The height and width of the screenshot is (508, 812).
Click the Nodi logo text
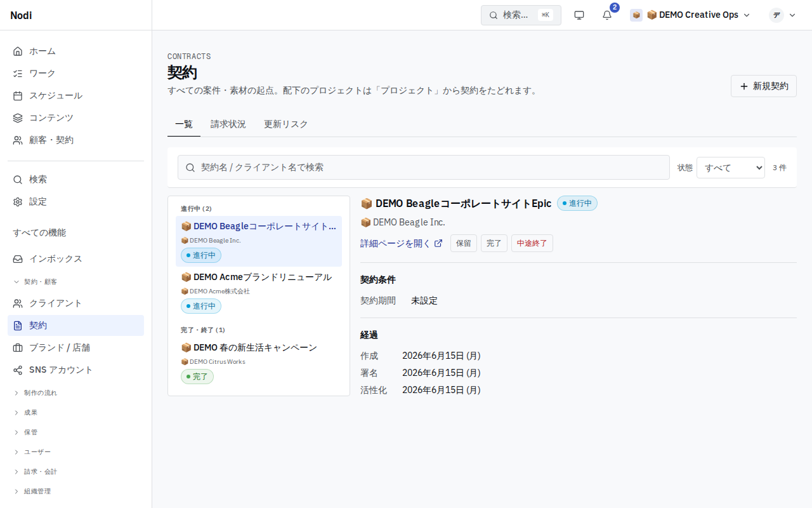click(x=21, y=15)
